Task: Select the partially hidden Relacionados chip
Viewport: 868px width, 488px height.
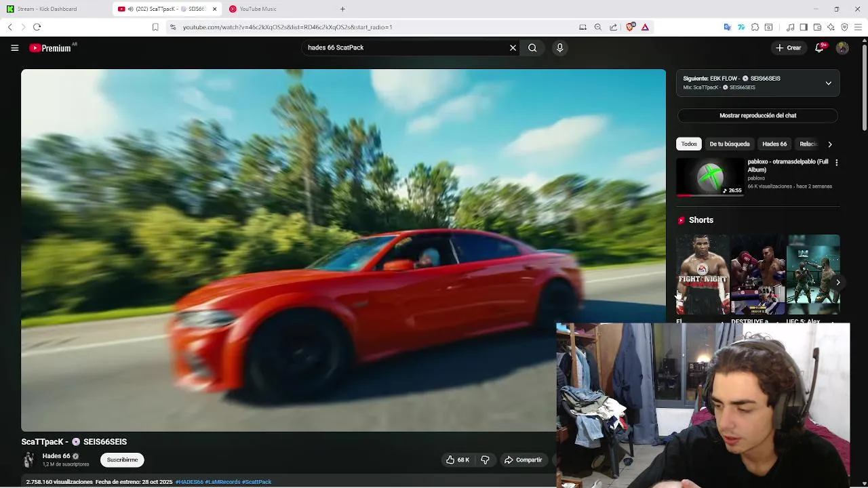Action: point(808,144)
